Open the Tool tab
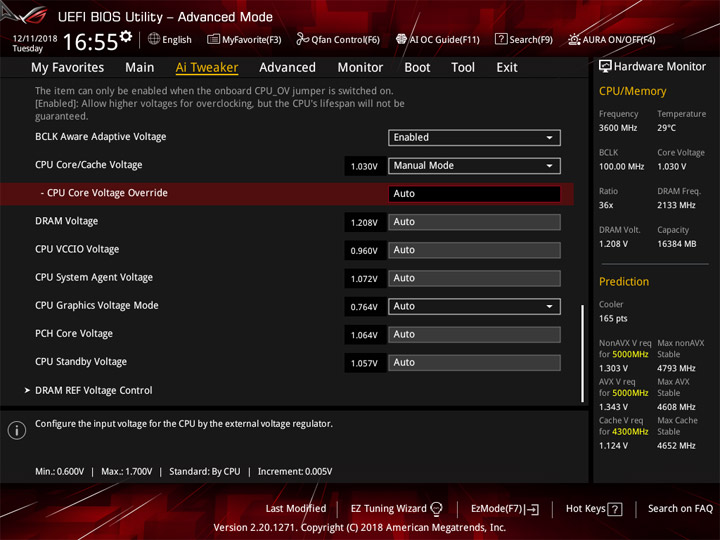 (463, 68)
